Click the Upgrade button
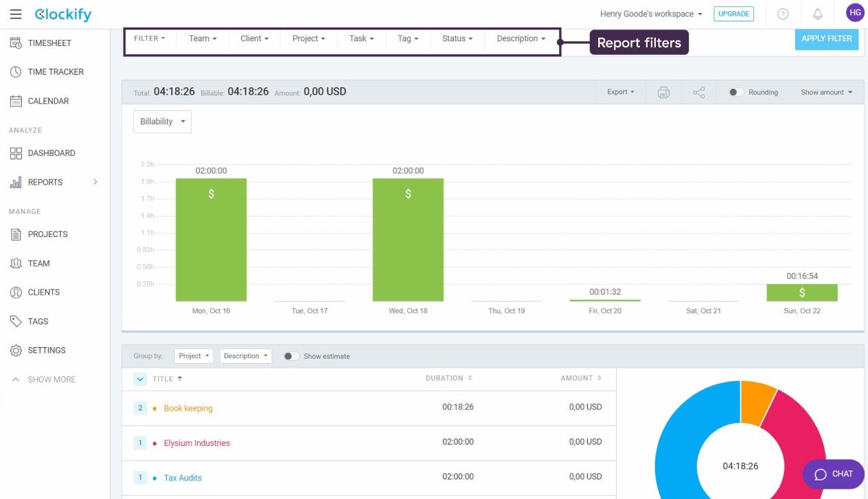This screenshot has width=868, height=499. click(x=733, y=14)
